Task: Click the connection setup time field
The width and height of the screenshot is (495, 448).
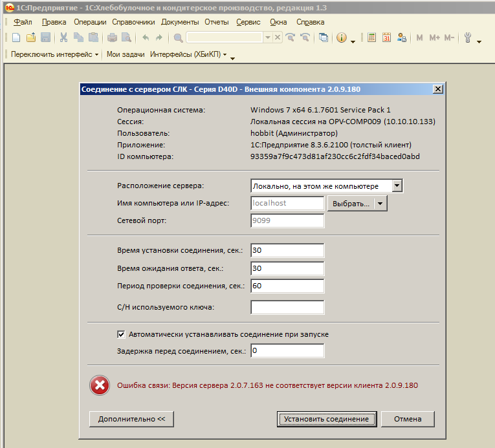Action: [287, 250]
